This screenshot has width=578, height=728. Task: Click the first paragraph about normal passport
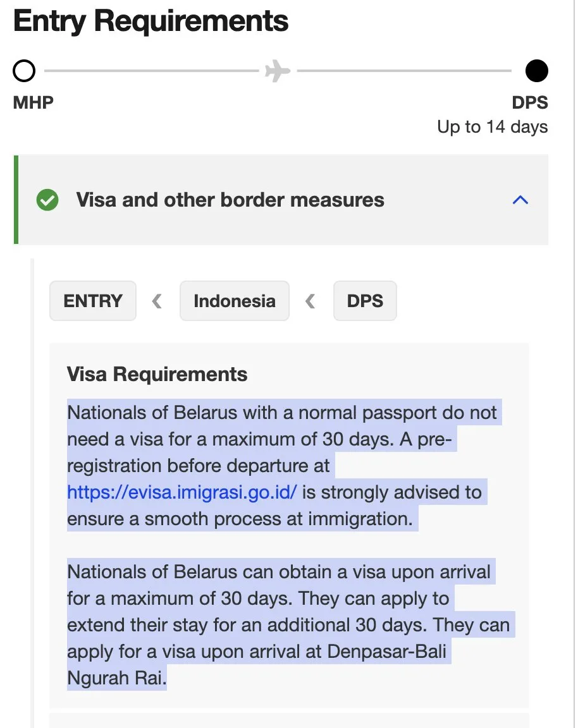(x=285, y=466)
